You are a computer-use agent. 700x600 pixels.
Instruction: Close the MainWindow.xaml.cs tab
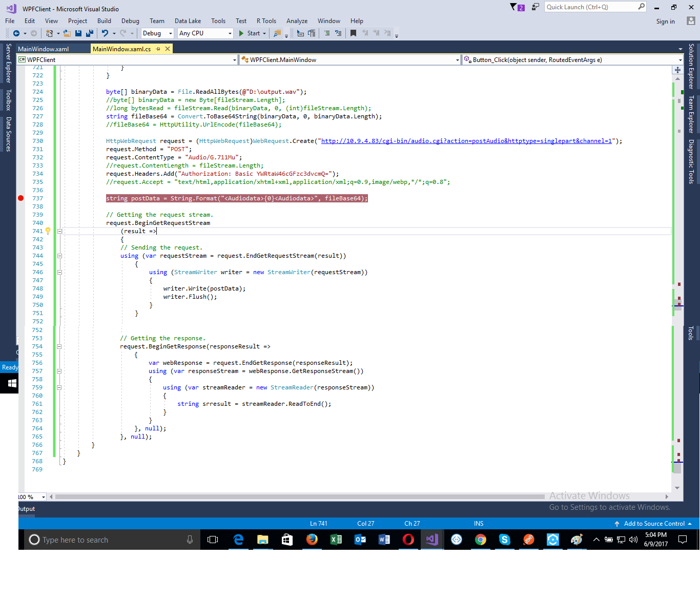[167, 49]
